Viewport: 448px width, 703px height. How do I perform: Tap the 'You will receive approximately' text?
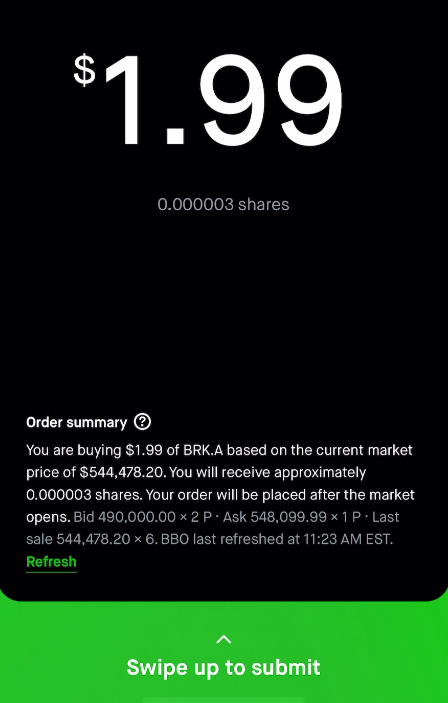(269, 473)
